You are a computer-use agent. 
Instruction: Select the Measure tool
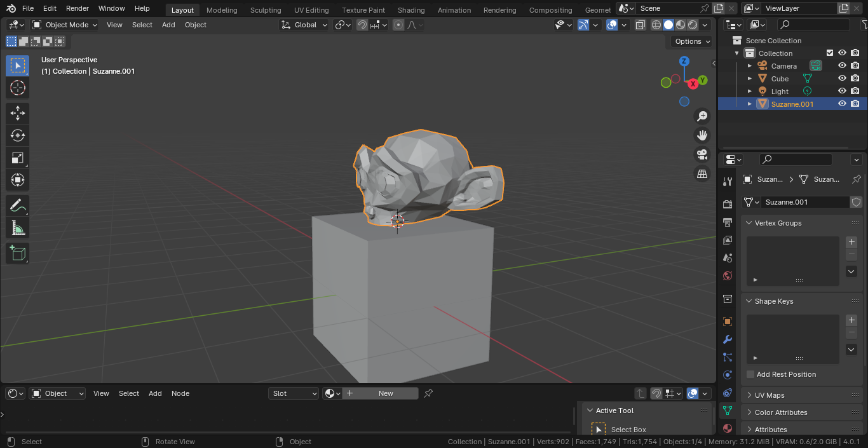click(x=18, y=227)
